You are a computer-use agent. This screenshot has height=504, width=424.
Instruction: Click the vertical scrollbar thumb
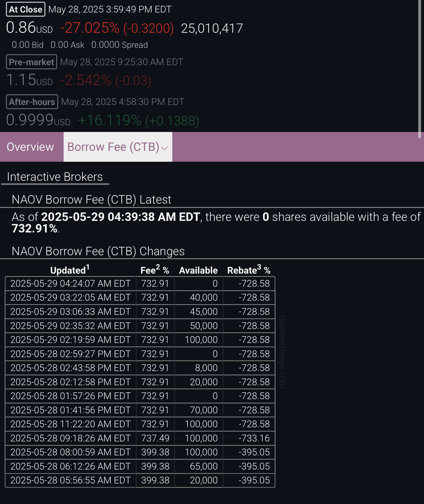click(420, 69)
